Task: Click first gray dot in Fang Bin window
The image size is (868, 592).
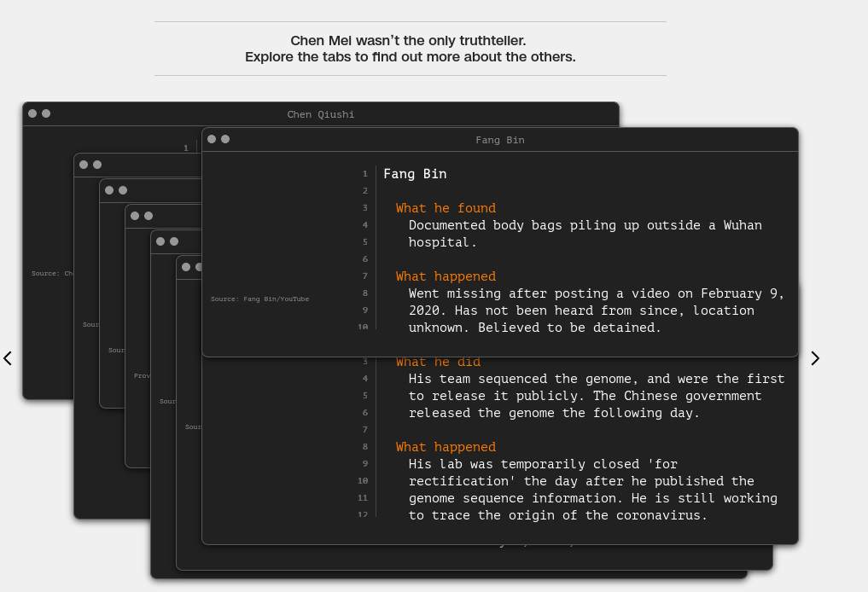Action: coord(212,139)
